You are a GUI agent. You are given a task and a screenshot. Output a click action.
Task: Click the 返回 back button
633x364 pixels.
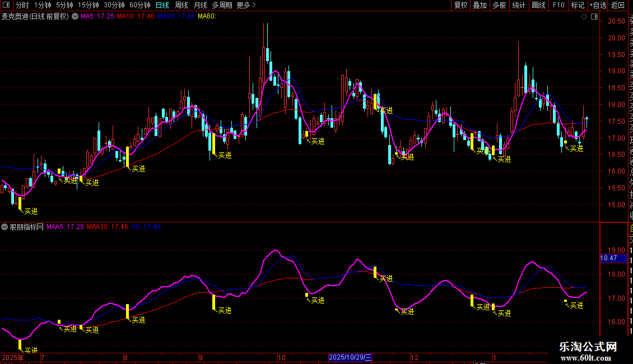coord(618,5)
